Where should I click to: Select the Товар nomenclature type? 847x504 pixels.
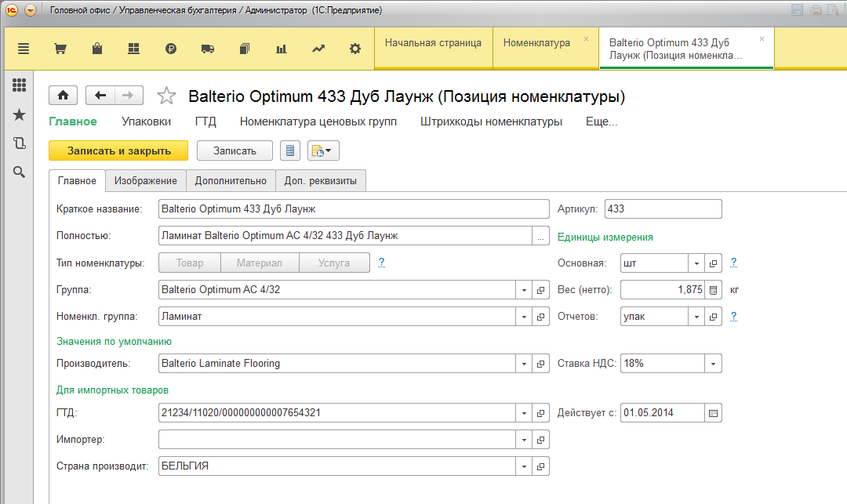[x=190, y=263]
